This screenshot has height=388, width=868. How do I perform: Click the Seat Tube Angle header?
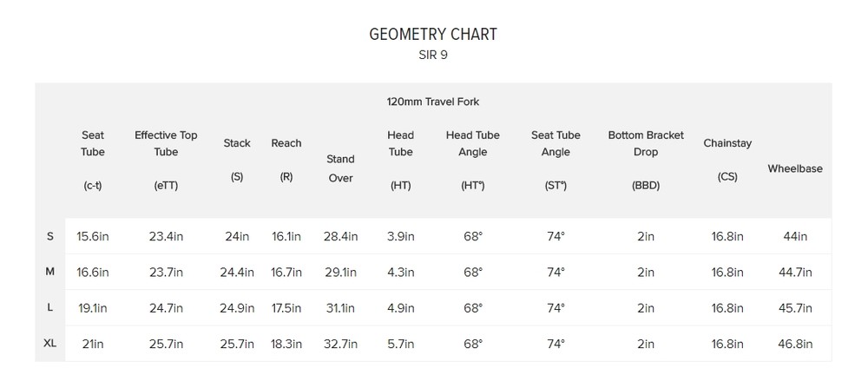pos(556,160)
